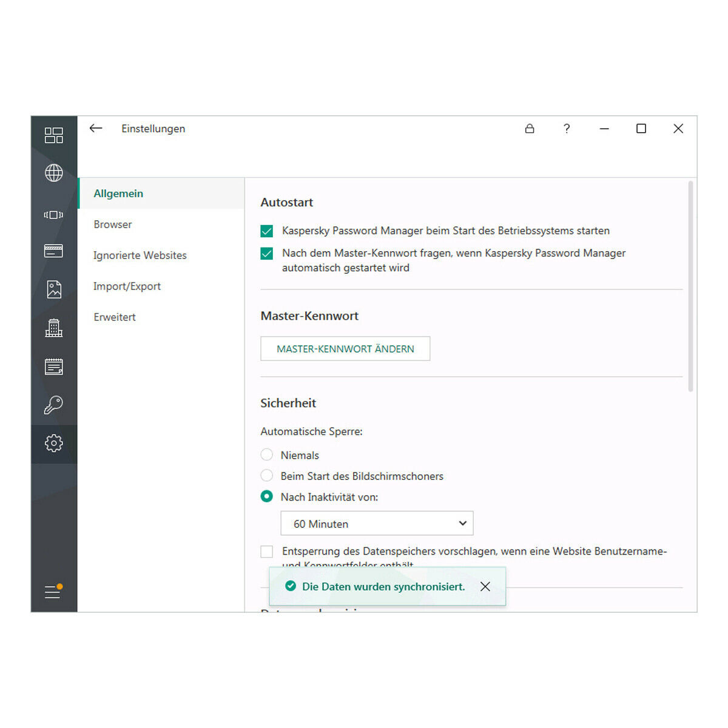728x728 pixels.
Task: Open the key icon in sidebar
Action: [53, 405]
